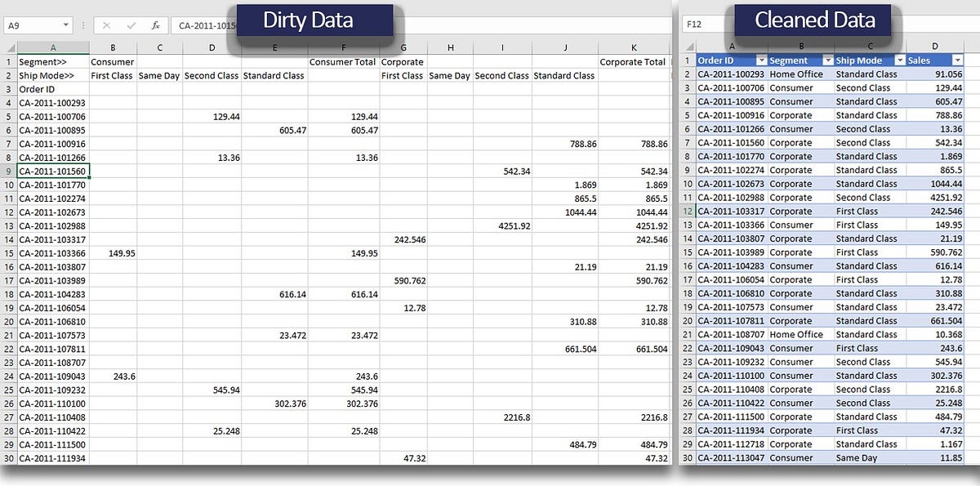Select the Consumer Total header cell
This screenshot has height=486, width=980.
tap(342, 60)
